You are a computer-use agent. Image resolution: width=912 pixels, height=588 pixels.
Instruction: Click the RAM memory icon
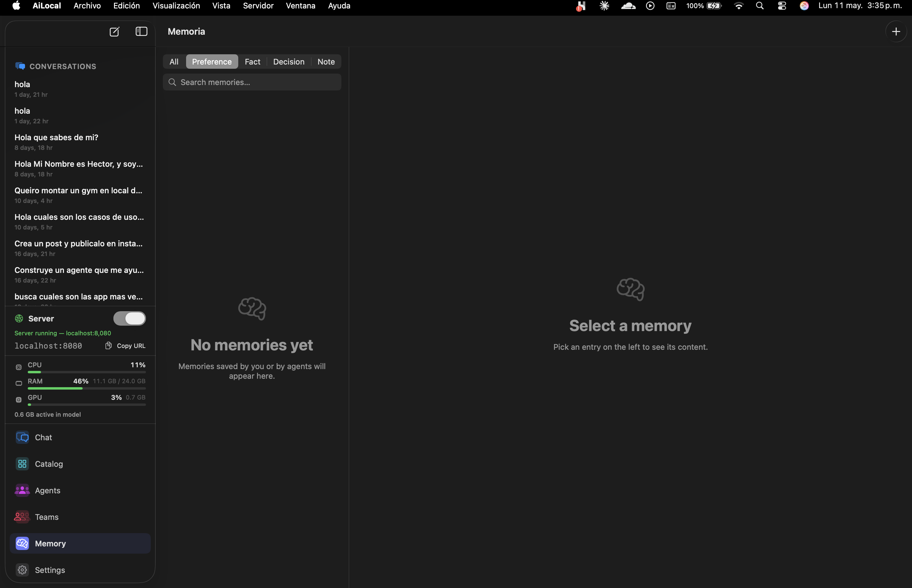point(18,383)
